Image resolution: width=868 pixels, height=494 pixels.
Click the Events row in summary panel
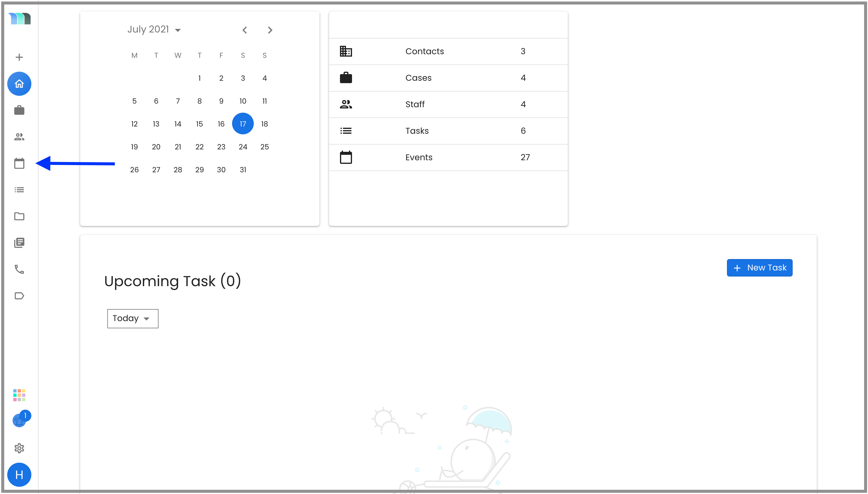pos(448,157)
